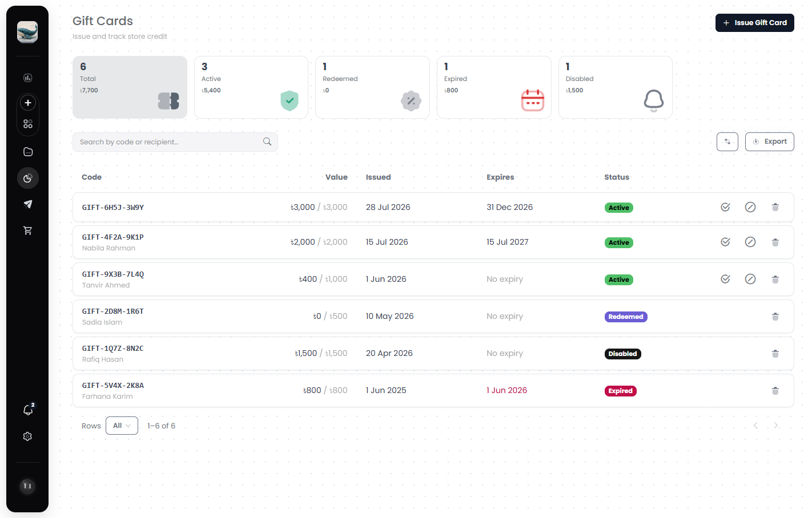The width and height of the screenshot is (812, 518).
Task: Mark GIFT-6H5J-3W9Y as redeemed
Action: [725, 207]
